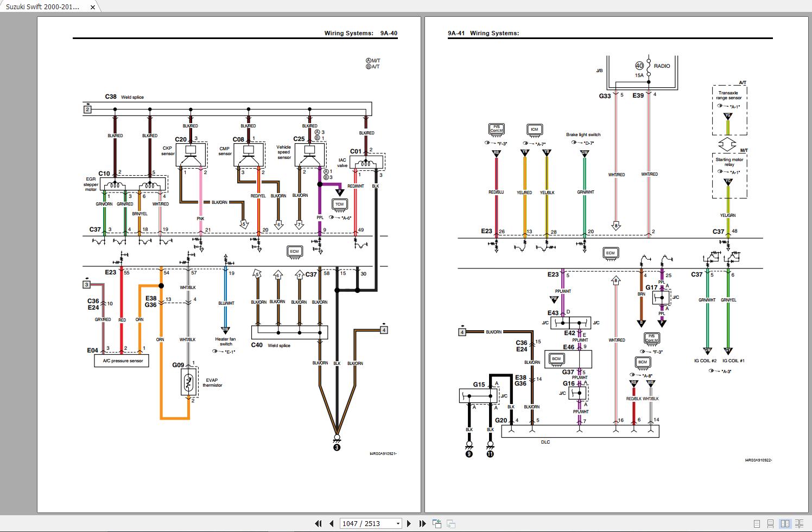Image resolution: width=812 pixels, height=532 pixels.
Task: Open the page number dropdown arrow
Action: tap(398, 523)
